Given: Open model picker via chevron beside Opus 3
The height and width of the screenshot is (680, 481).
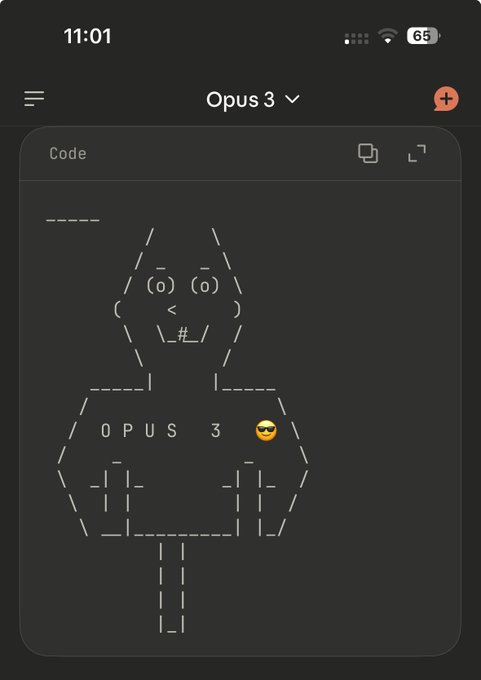Looking at the screenshot, I should coord(292,100).
